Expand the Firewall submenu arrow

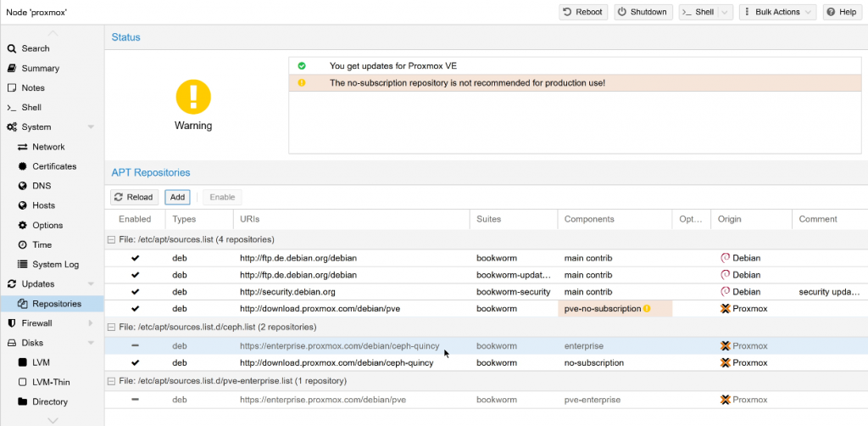pos(91,323)
